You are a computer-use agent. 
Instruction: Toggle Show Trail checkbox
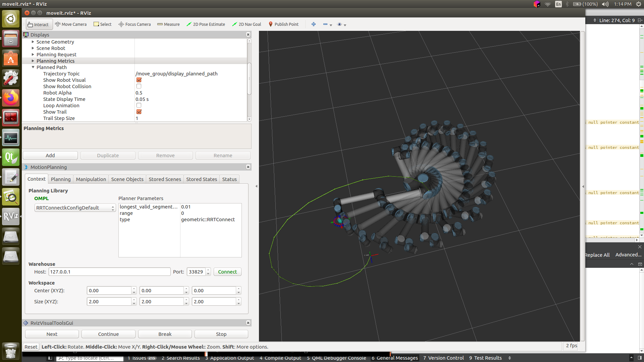coord(139,112)
